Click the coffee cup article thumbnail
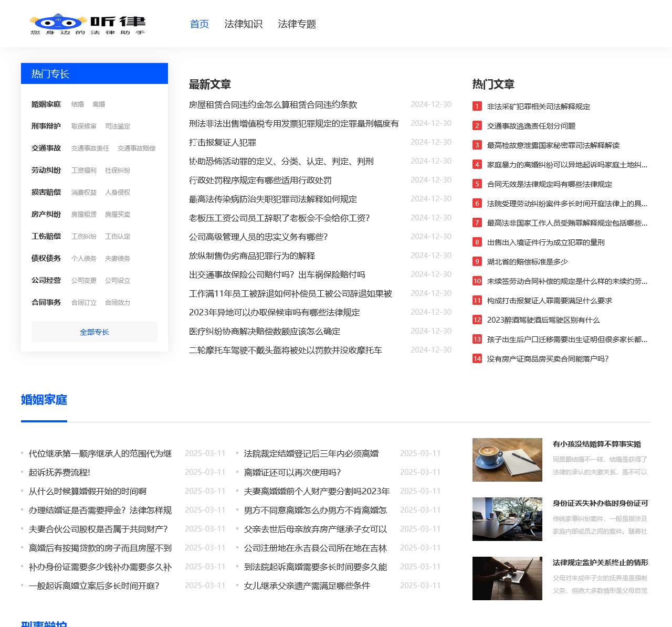This screenshot has width=672, height=627. pos(507,460)
